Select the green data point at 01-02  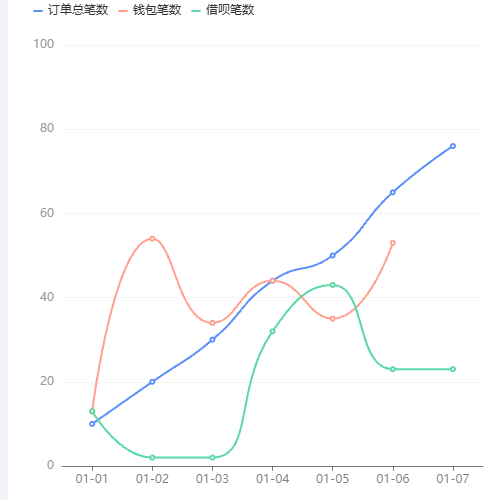tap(152, 457)
